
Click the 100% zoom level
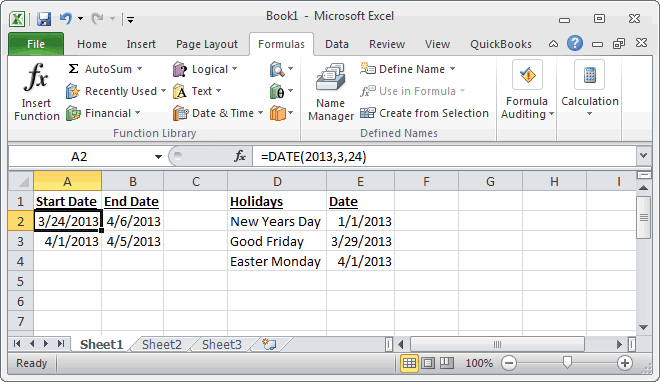tap(479, 363)
